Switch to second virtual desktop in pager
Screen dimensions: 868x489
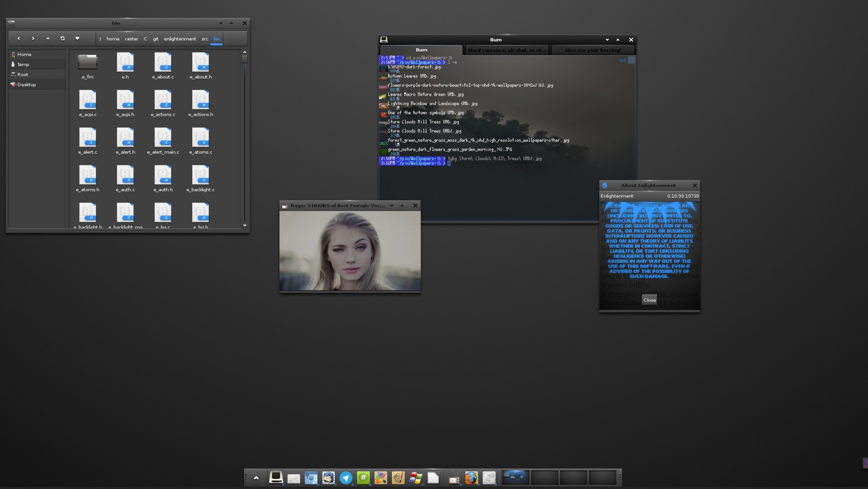[x=544, y=478]
